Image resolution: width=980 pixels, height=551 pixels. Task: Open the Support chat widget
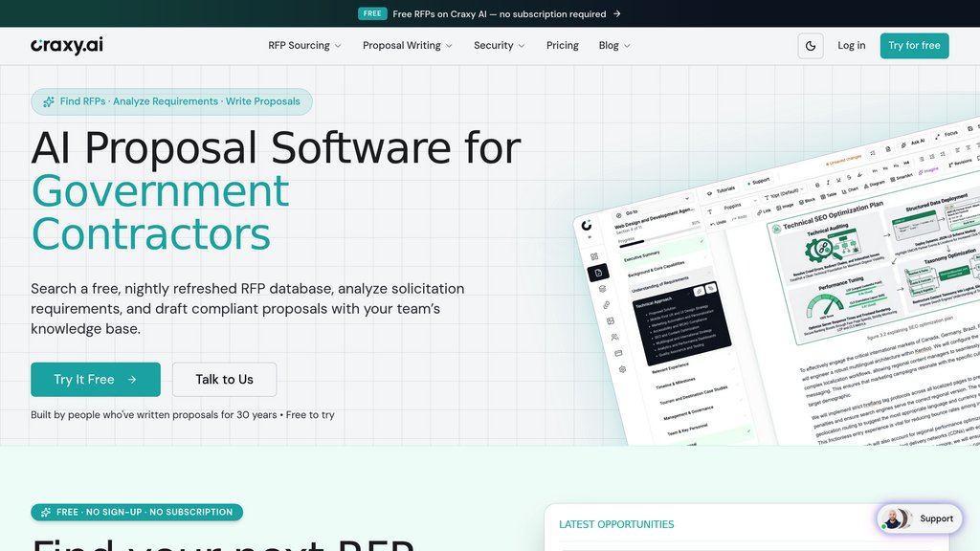919,518
